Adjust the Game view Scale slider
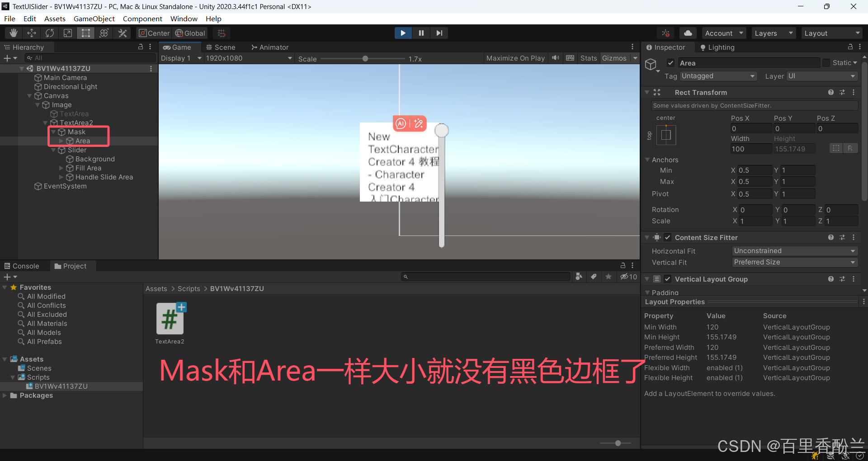 pos(365,58)
